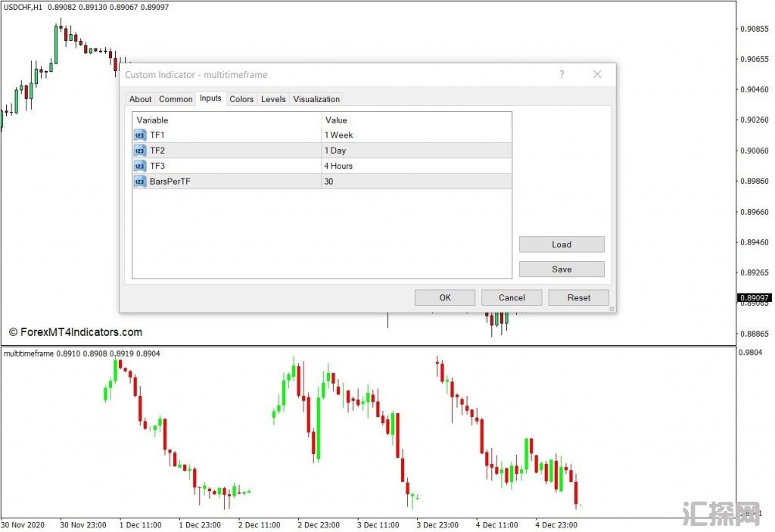Click the USDCHF,H1 chart title text
This screenshot has width=775, height=532.
pos(23,8)
